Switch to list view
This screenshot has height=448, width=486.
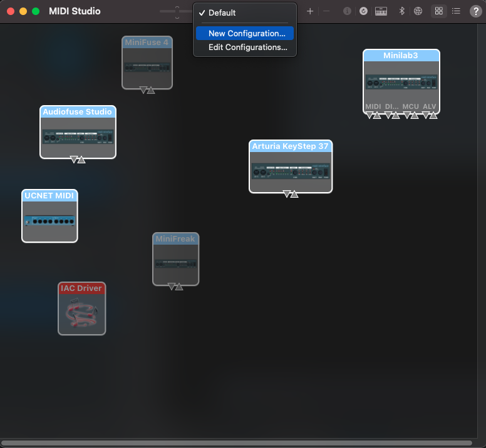click(456, 11)
